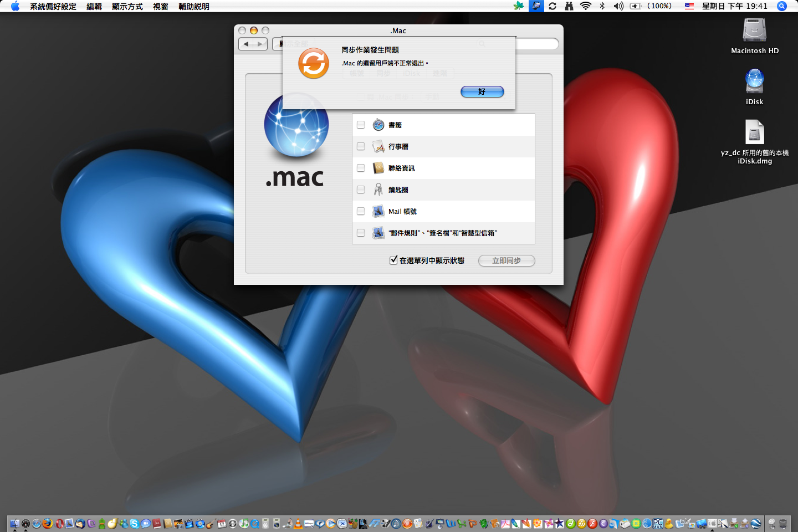Open the volume menu bar icon

(x=618, y=6)
